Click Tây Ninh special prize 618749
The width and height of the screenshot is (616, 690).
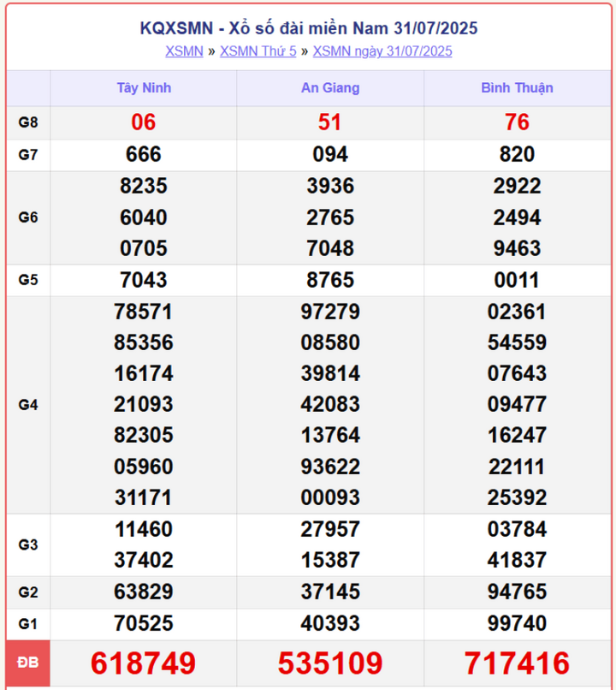pyautogui.click(x=144, y=663)
